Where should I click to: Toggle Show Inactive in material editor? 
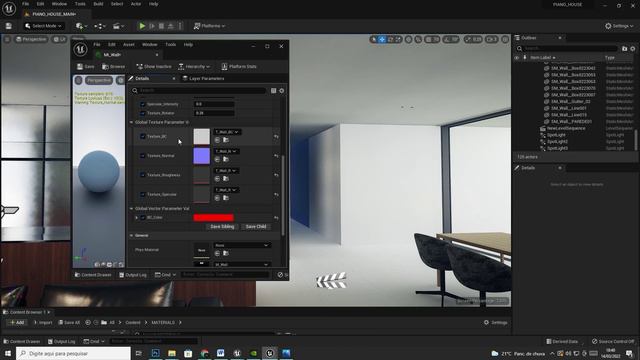[153, 67]
